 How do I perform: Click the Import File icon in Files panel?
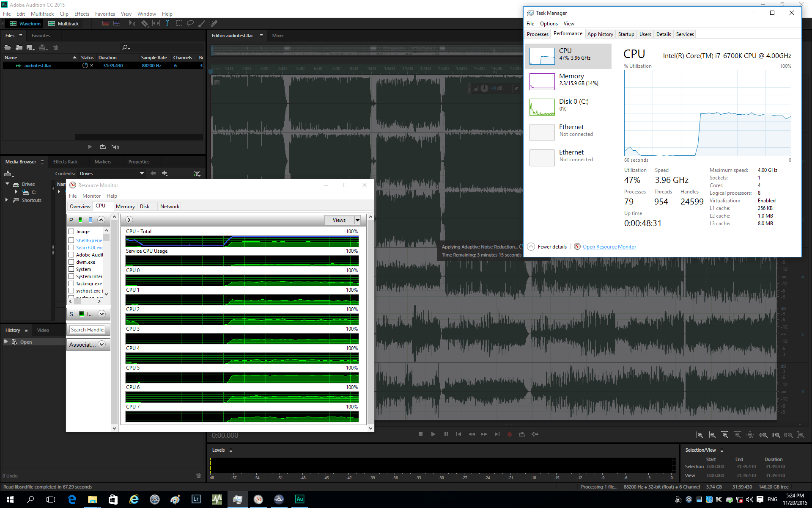coord(19,47)
